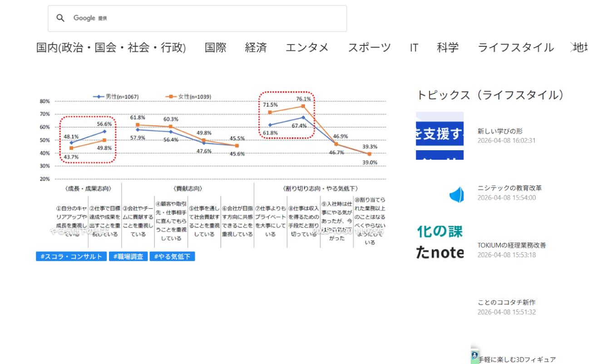Open the TOKIUMの経理業務改善 article
The width and height of the screenshot is (607, 364).
pyautogui.click(x=512, y=245)
